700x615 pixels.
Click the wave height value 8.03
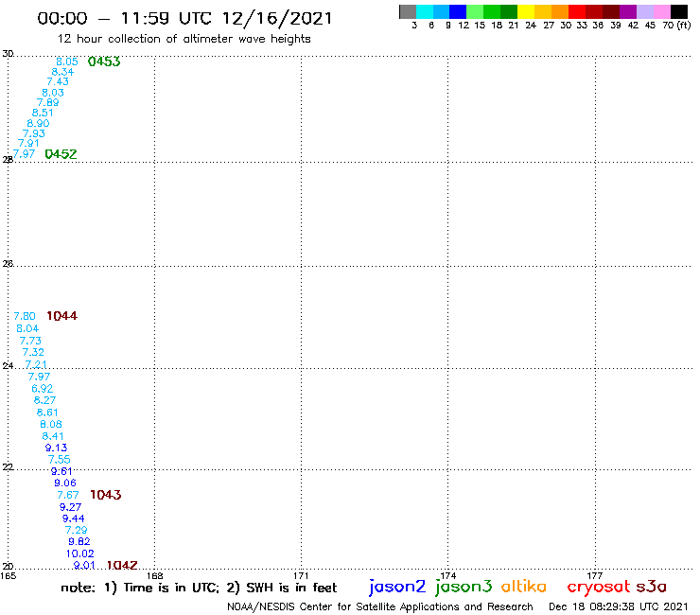point(53,93)
